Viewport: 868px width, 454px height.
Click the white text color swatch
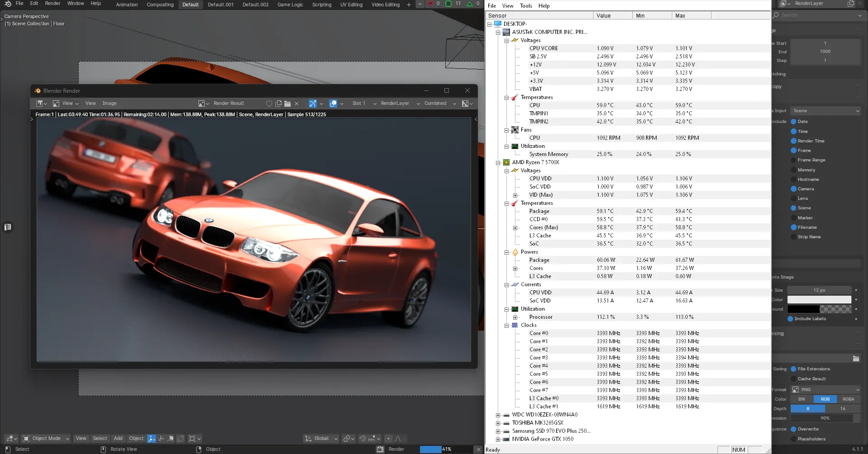(x=819, y=300)
